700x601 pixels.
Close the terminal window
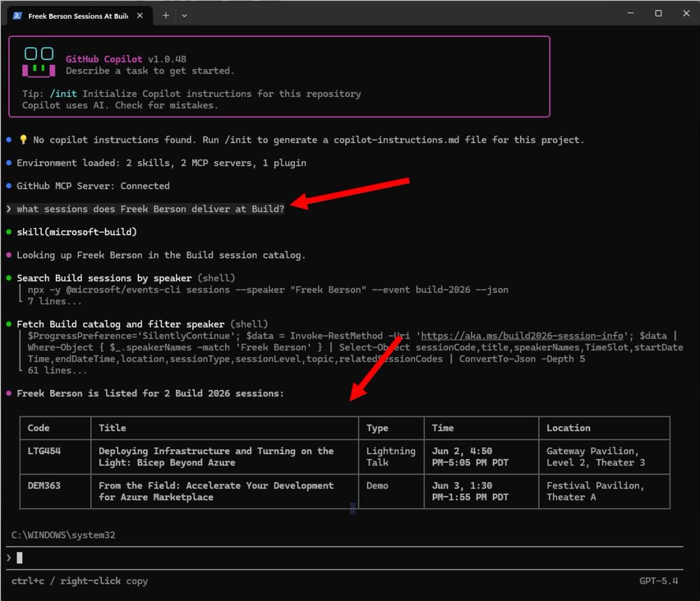(686, 13)
